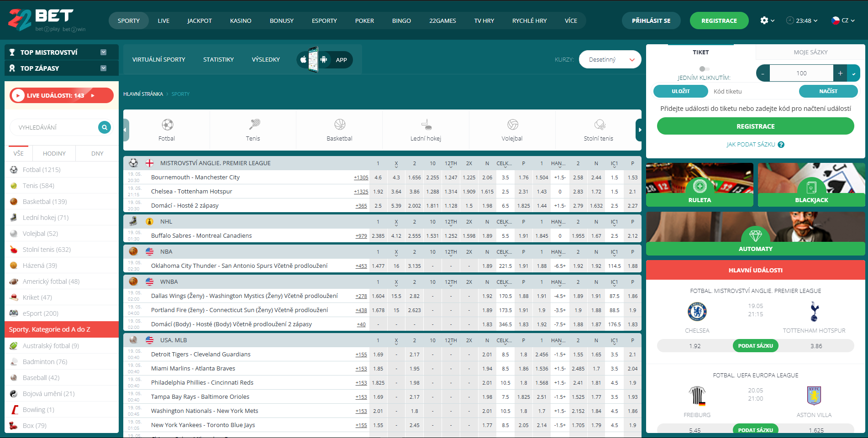Open the Apple and Android APP download
The height and width of the screenshot is (438, 868).
pyautogui.click(x=325, y=59)
